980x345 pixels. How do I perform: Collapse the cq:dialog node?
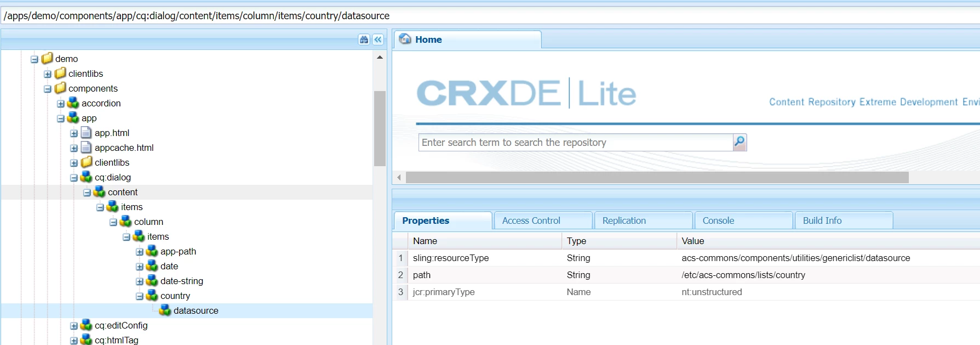(x=74, y=178)
